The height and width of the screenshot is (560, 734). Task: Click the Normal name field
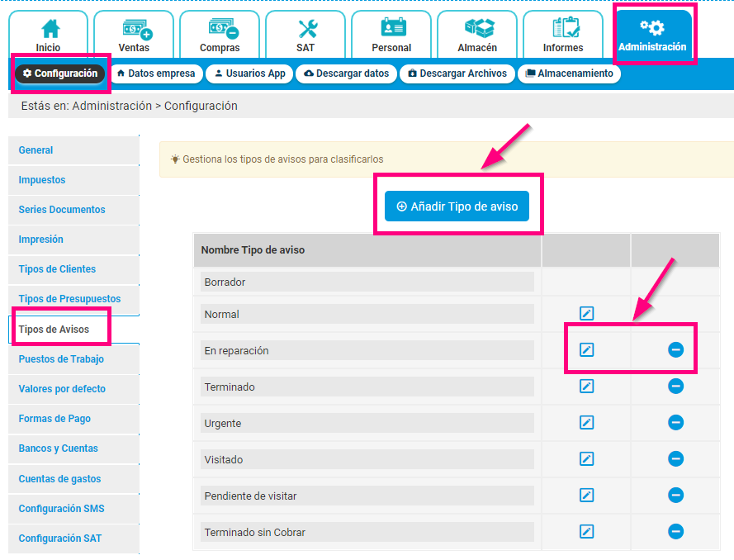(367, 314)
